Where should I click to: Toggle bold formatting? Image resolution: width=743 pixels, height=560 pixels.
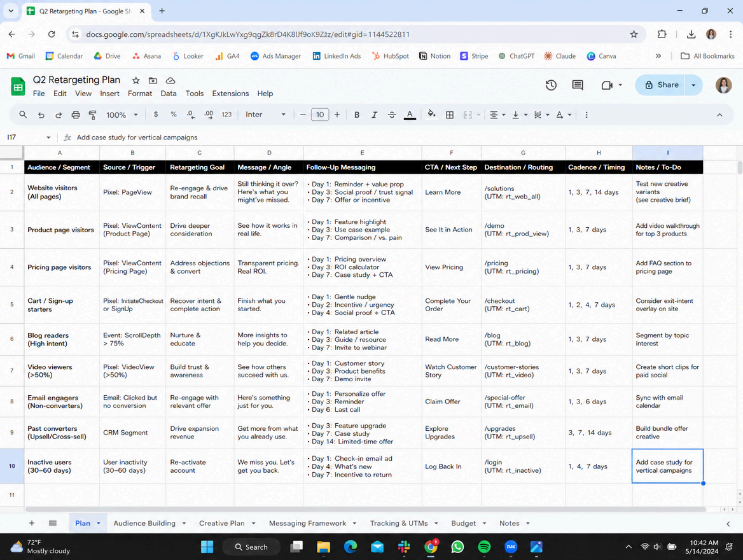357,115
